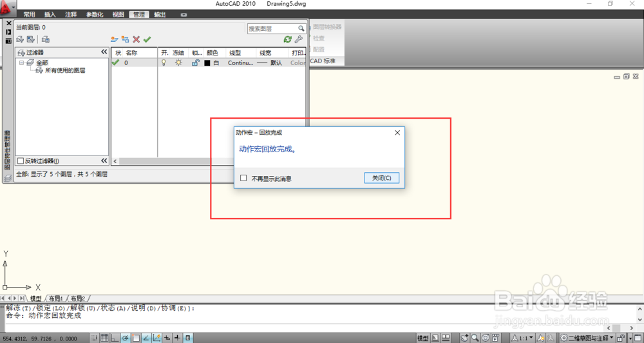The width and height of the screenshot is (644, 343).
Task: Click the 关闭(C) button in dialog
Action: [381, 178]
